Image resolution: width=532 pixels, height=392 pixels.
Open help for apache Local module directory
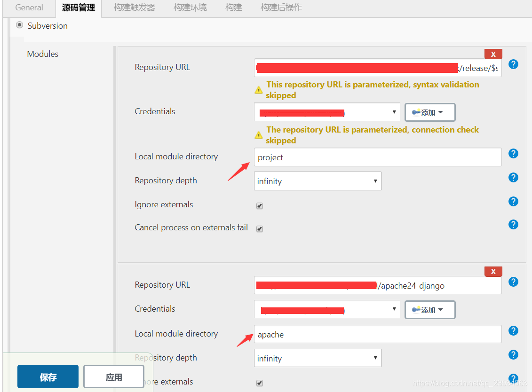(513, 330)
